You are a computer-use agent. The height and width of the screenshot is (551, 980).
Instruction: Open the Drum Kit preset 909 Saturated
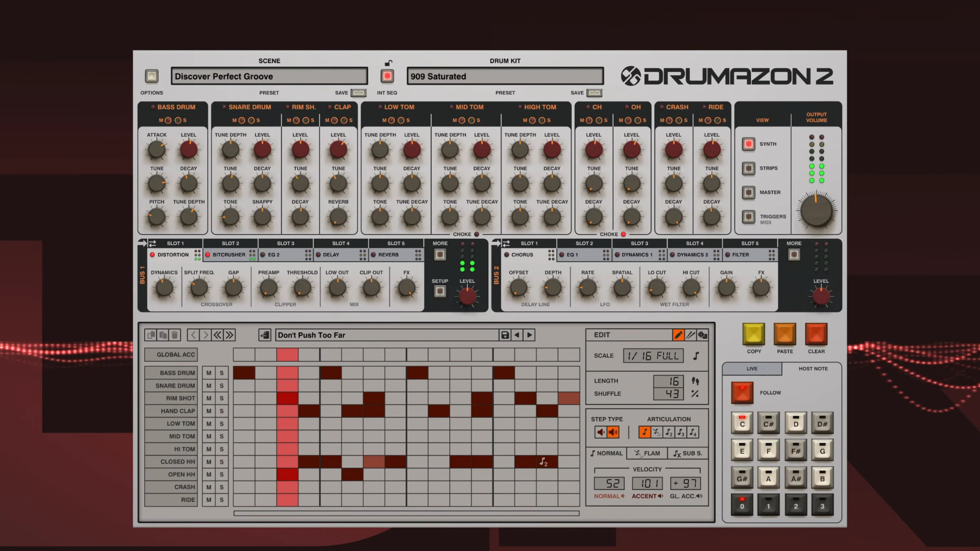pos(505,77)
